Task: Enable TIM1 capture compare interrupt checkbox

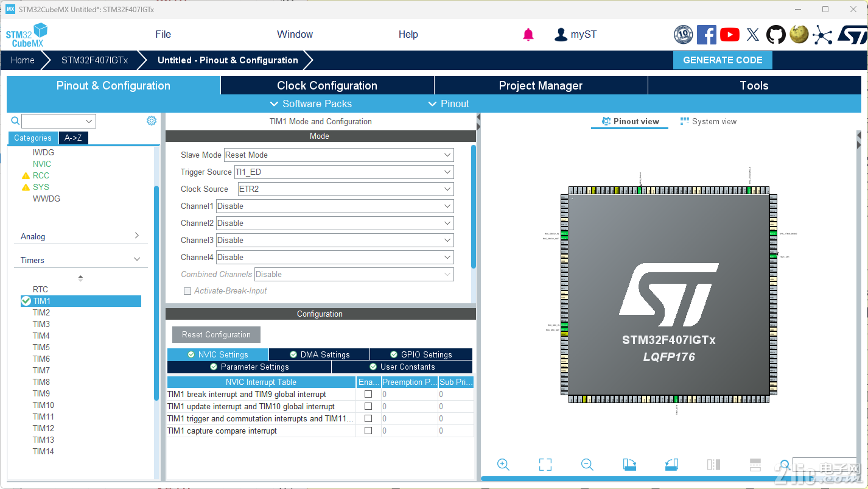Action: click(368, 431)
